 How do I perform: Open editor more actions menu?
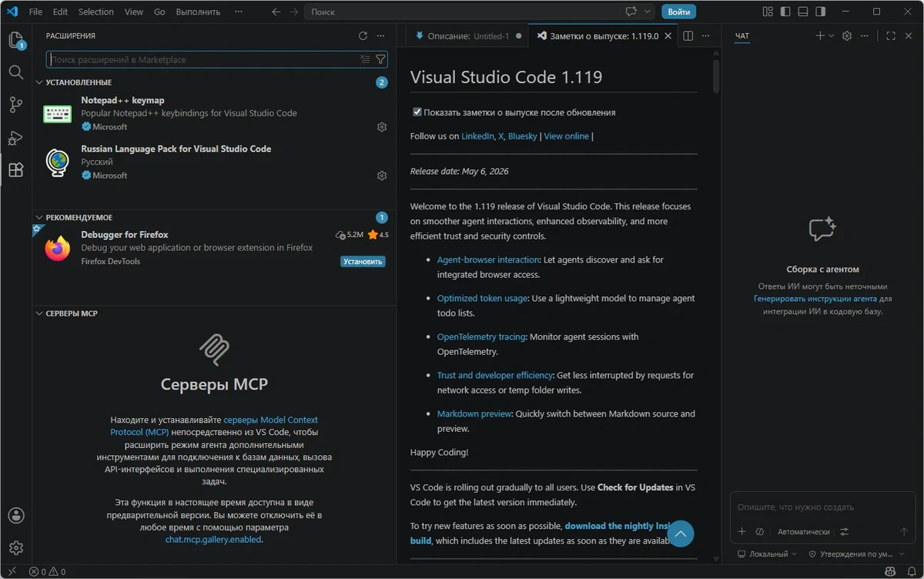[x=706, y=35]
